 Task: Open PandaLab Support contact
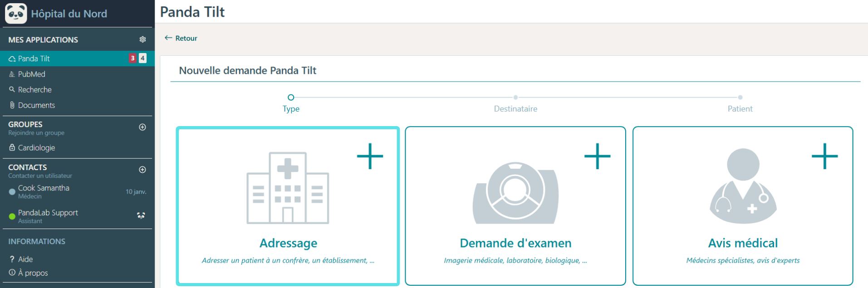coord(77,216)
